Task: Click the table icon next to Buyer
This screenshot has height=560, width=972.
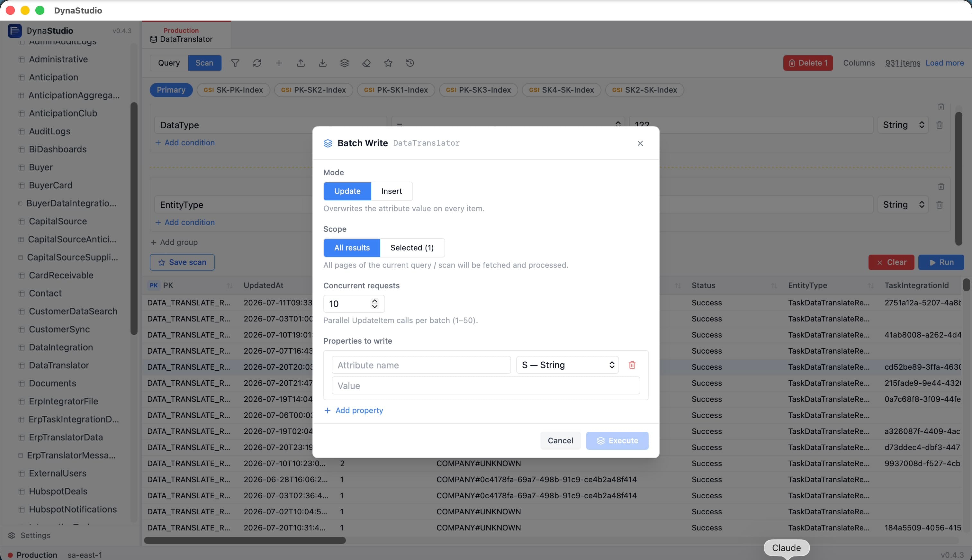Action: click(x=22, y=167)
